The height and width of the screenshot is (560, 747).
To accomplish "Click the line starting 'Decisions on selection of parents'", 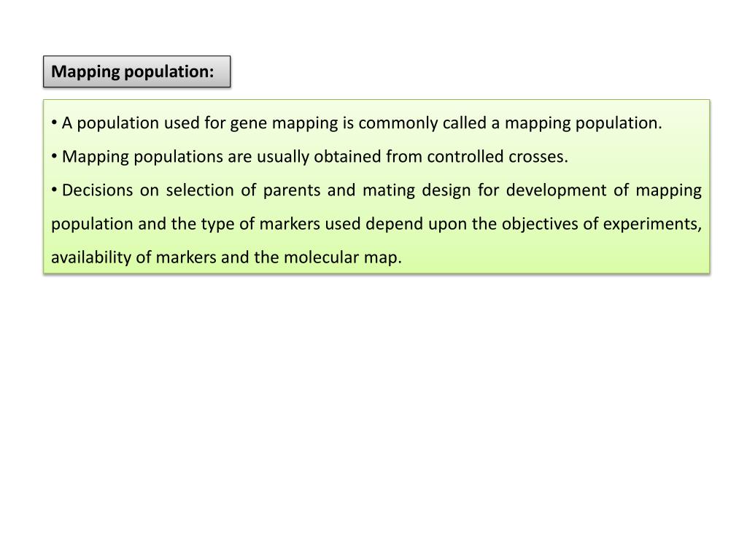I will pos(376,190).
